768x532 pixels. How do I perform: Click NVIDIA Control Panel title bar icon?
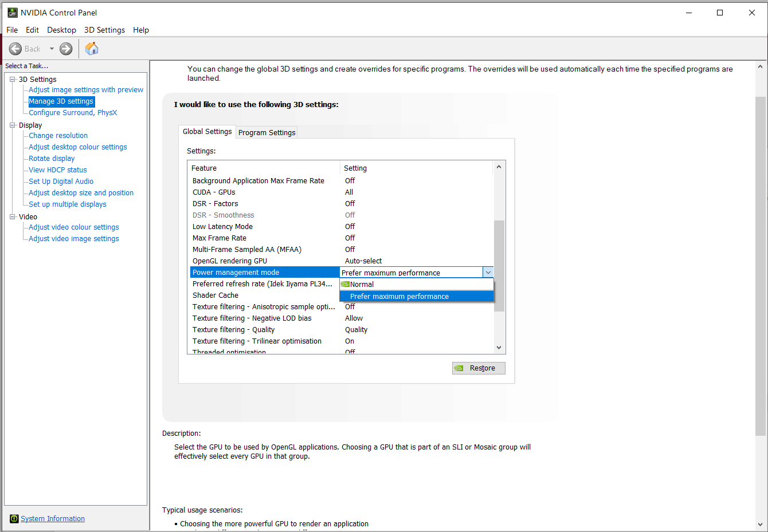(x=12, y=13)
